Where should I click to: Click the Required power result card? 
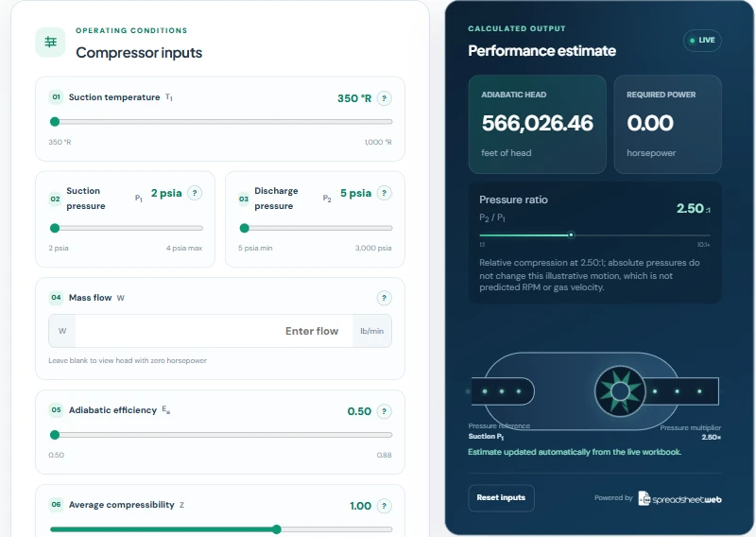pos(668,124)
